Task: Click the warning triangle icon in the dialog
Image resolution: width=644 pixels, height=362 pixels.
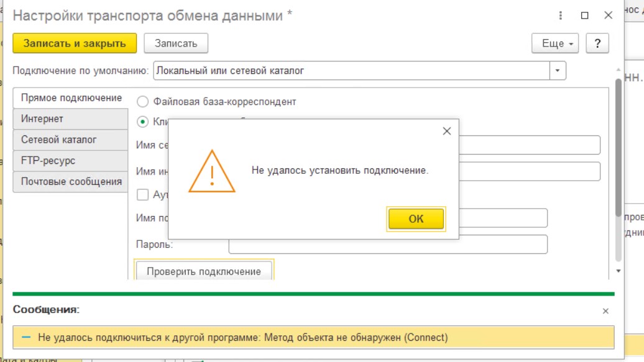Action: 212,171
